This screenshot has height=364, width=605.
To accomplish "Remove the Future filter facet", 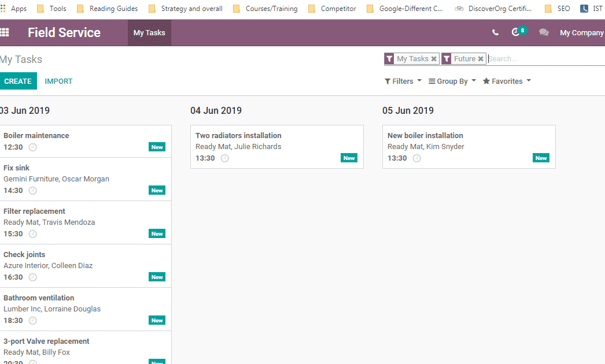I will [481, 58].
